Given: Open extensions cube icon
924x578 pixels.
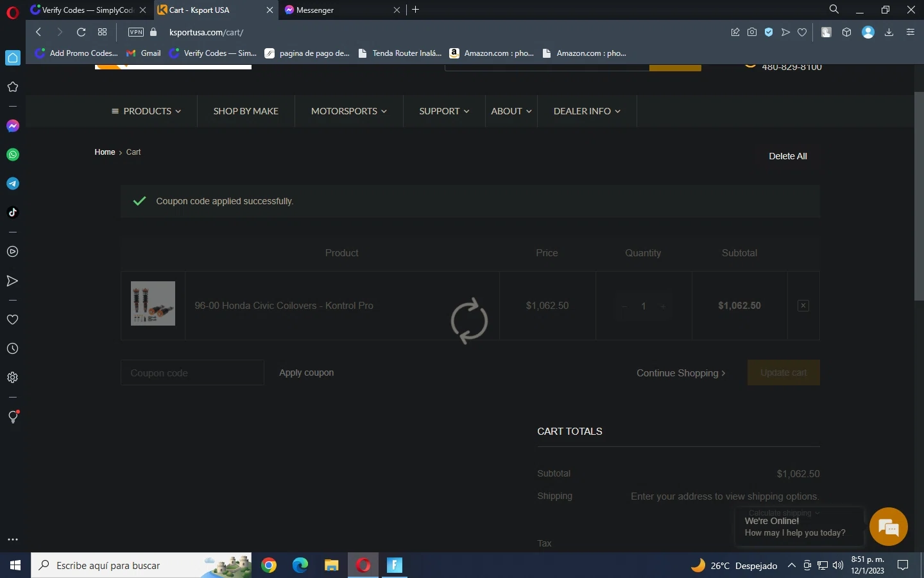Looking at the screenshot, I should click(x=847, y=32).
